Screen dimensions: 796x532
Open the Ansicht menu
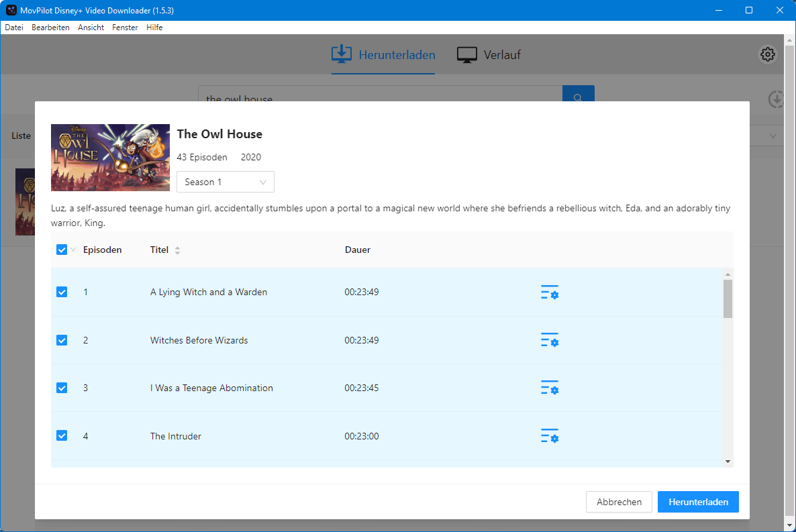pos(91,28)
